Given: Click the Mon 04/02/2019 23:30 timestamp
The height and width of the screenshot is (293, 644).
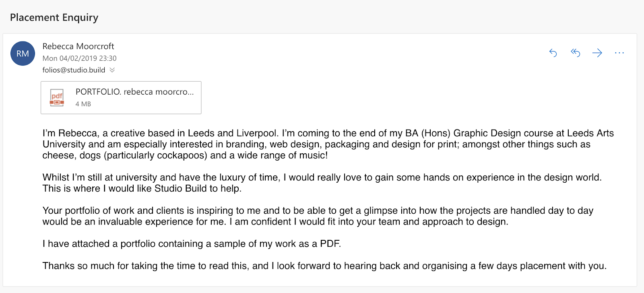Looking at the screenshot, I should [79, 58].
